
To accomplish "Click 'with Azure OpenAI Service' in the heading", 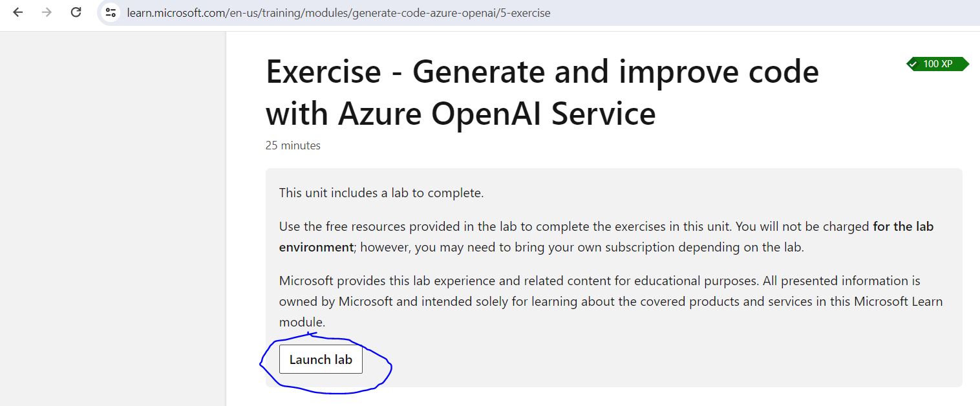I will pyautogui.click(x=461, y=113).
